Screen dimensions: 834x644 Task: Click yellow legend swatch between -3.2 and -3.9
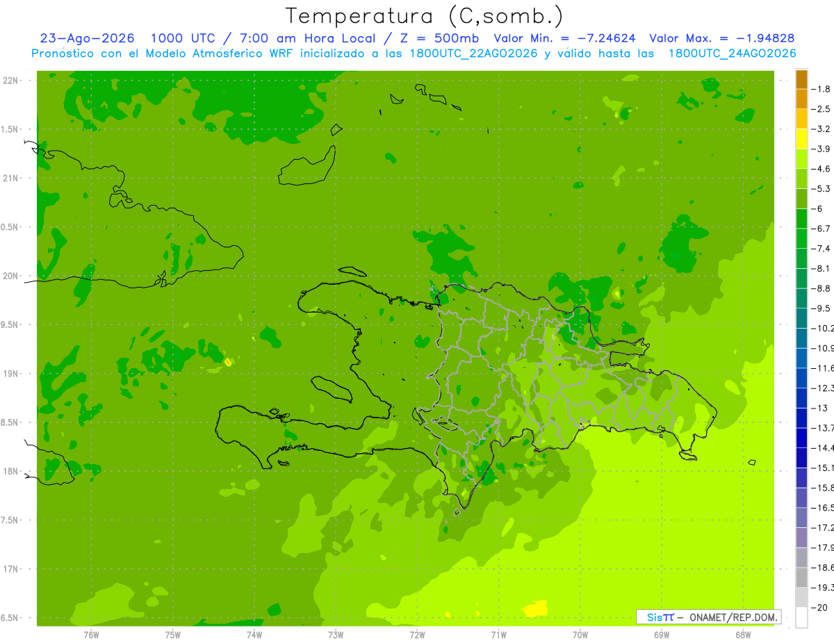pos(801,139)
